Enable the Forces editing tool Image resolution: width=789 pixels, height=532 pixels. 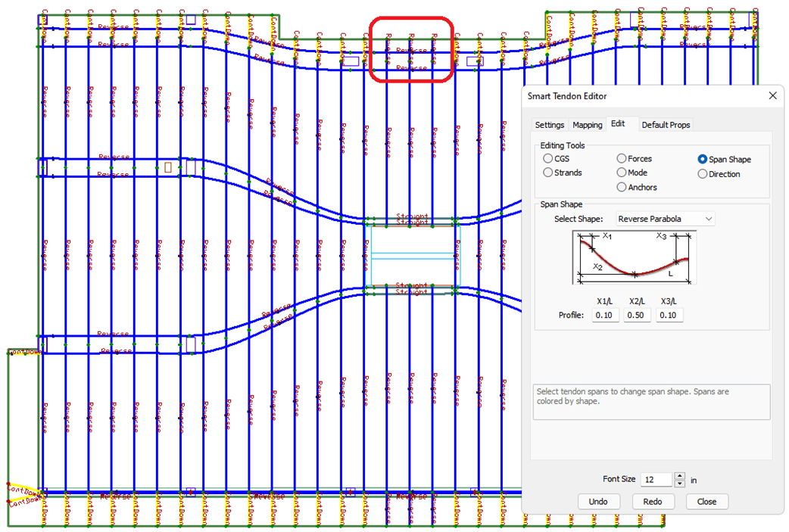[622, 159]
